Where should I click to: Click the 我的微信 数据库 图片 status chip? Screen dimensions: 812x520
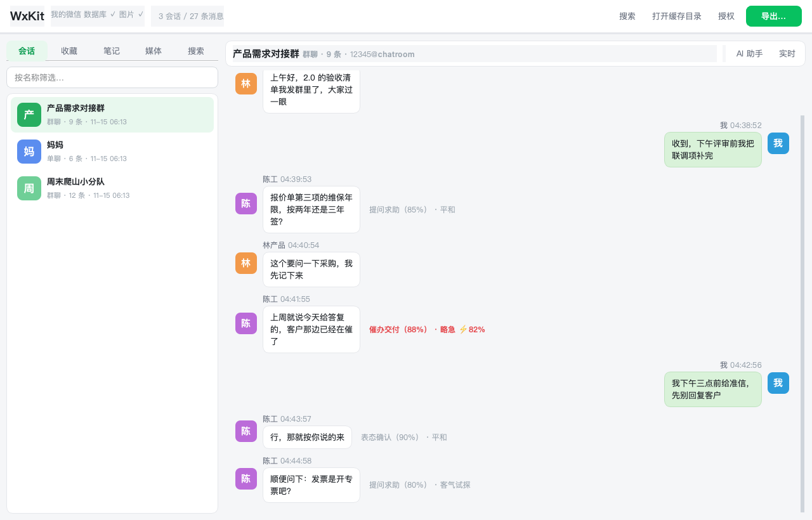pos(98,16)
